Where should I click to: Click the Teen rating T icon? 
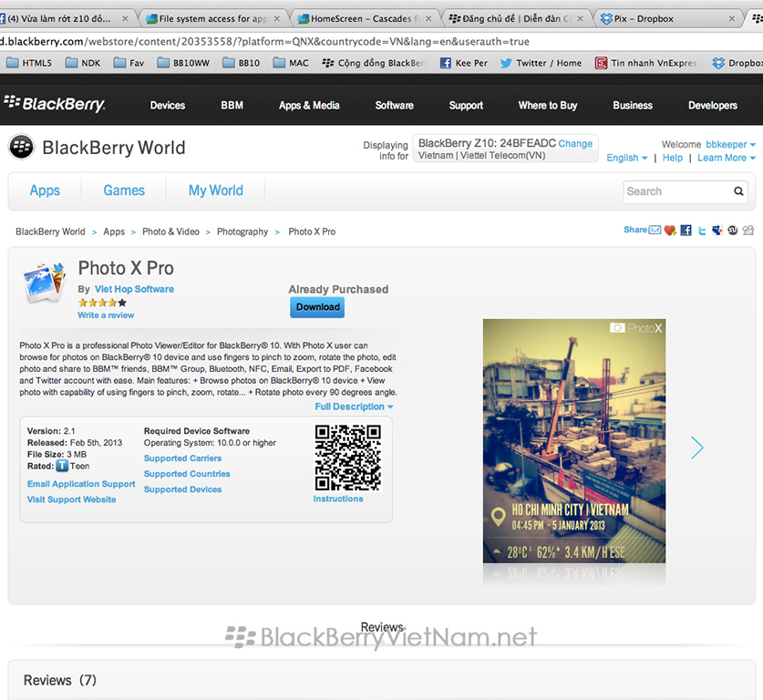(62, 466)
